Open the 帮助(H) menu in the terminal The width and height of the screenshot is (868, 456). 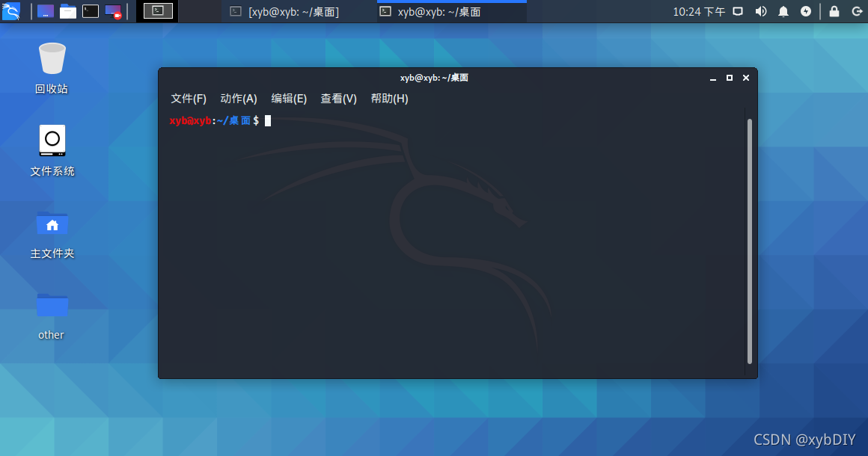[x=389, y=99]
